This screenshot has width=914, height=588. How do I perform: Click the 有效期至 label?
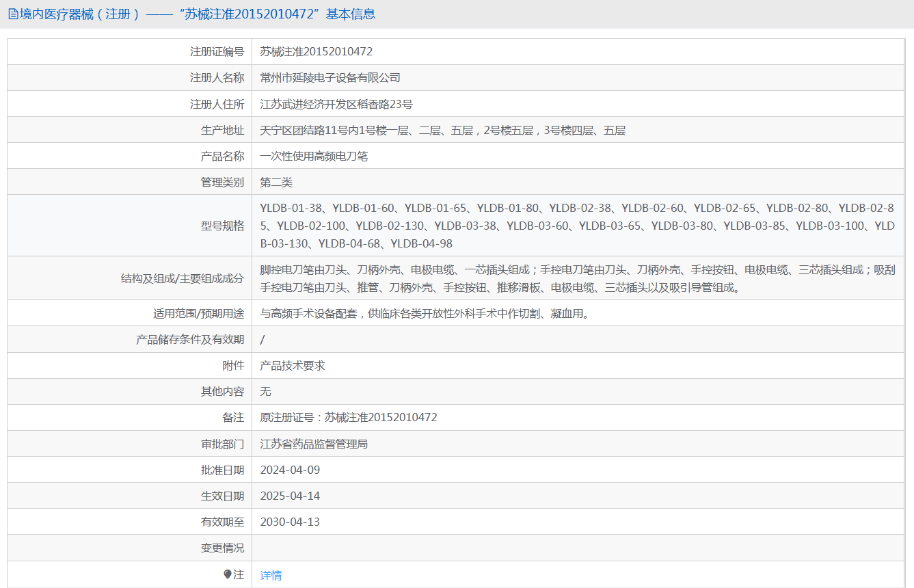point(222,522)
